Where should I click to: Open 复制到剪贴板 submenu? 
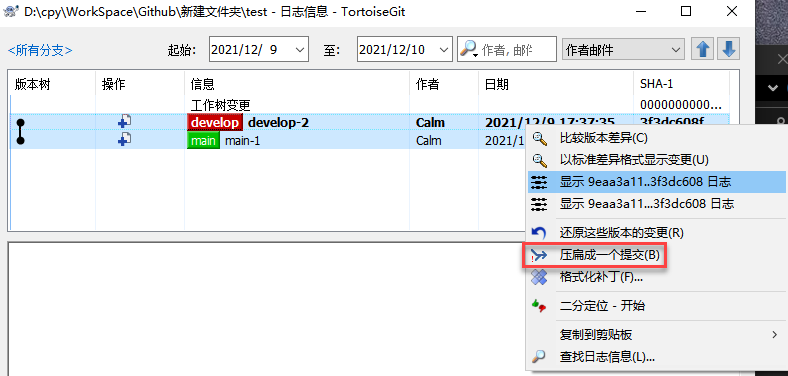click(x=656, y=335)
